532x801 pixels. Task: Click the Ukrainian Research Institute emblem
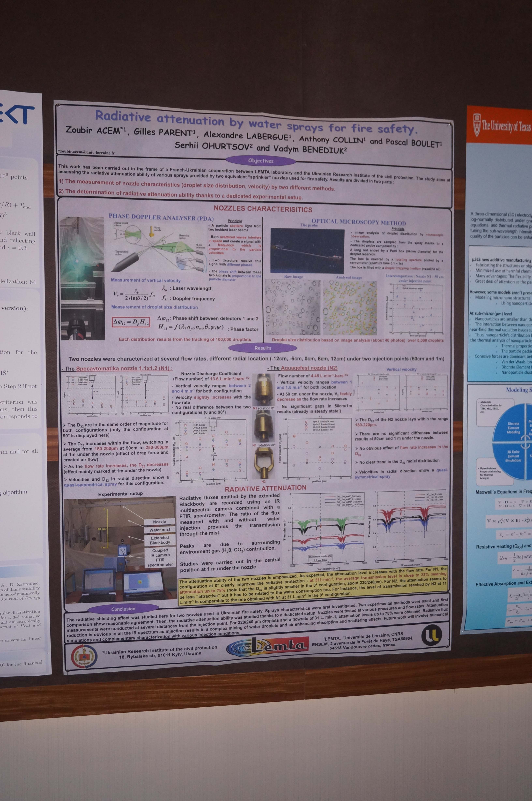[x=84, y=657]
